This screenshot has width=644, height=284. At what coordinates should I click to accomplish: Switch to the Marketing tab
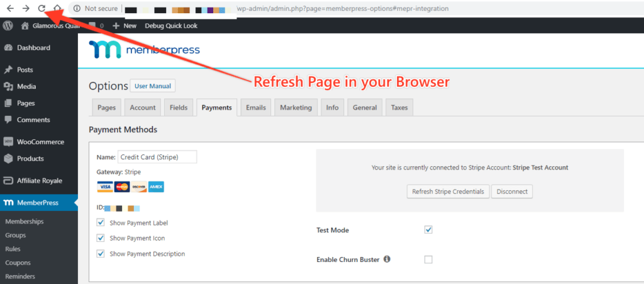tap(296, 108)
